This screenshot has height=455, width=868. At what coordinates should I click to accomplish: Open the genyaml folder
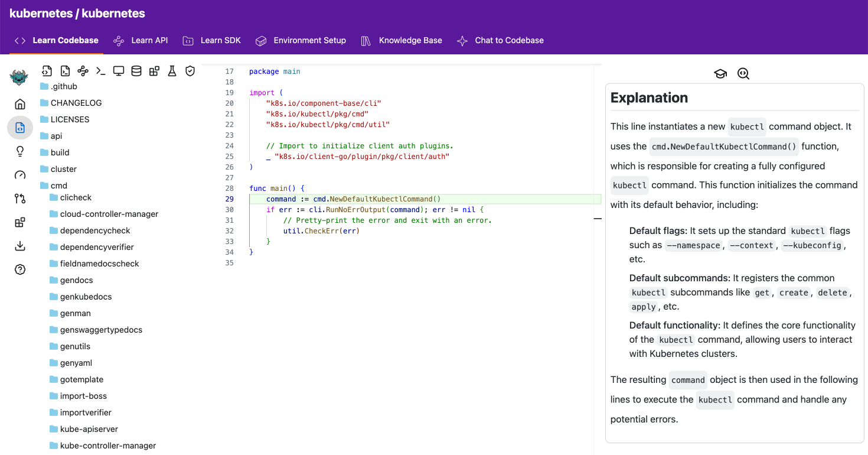click(x=70, y=363)
